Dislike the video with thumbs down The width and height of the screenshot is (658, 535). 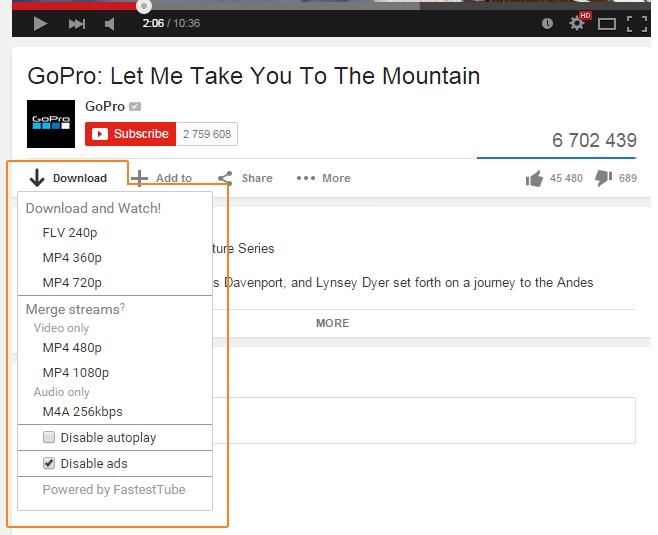point(603,178)
